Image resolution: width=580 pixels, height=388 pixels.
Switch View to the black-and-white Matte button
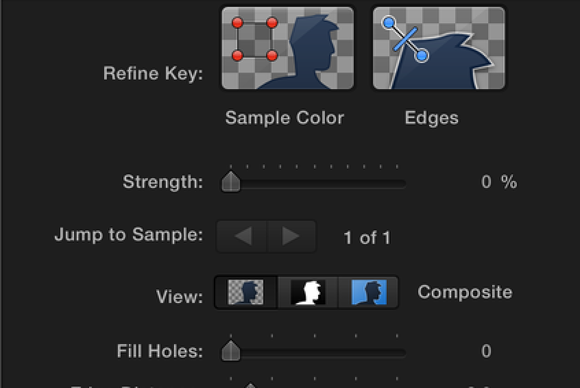(308, 292)
